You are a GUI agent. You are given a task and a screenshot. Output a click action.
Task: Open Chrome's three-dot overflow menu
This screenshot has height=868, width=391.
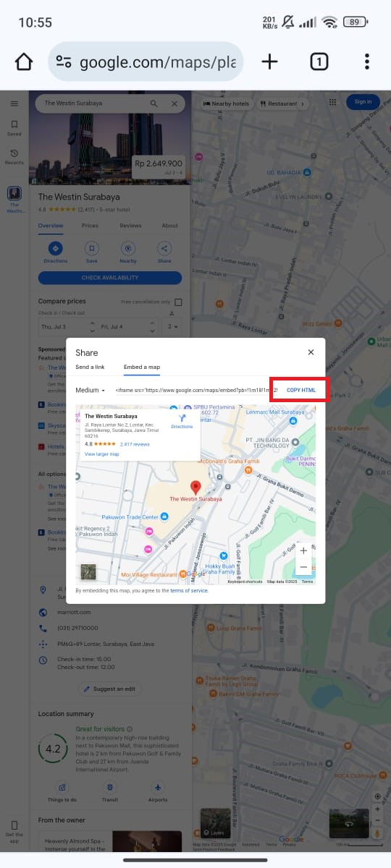click(367, 61)
